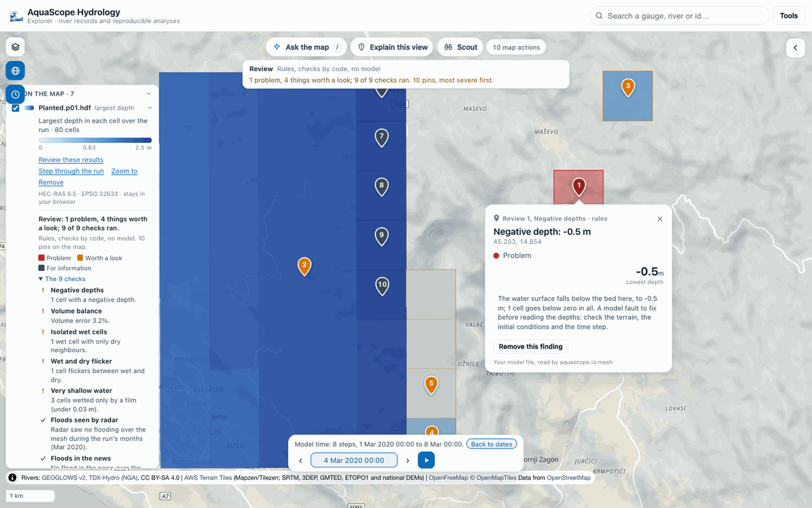Screen dimensions: 812x508
Task: Close the Negative depth finding popup
Action: [660, 219]
